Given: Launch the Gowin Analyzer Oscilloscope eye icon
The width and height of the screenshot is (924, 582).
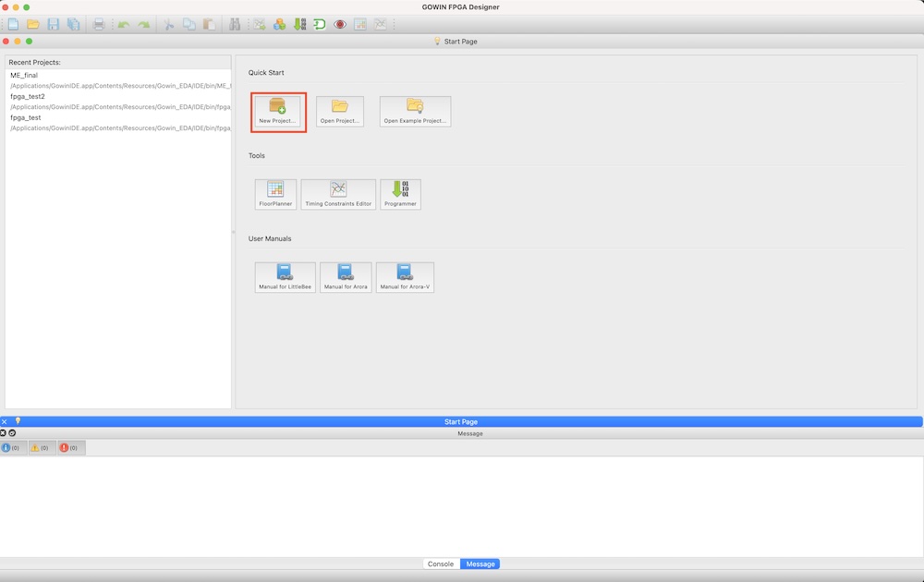Looking at the screenshot, I should click(x=340, y=24).
